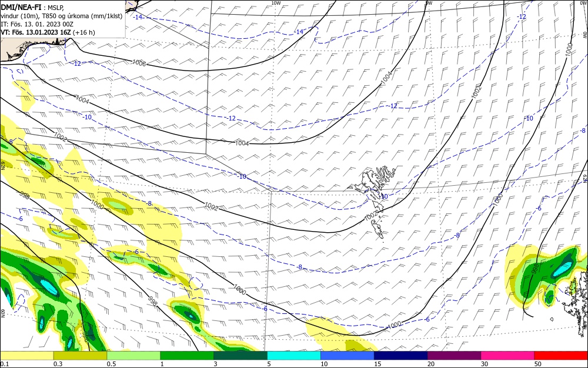Select the dark green 3–5 legend swatch

pyautogui.click(x=240, y=356)
